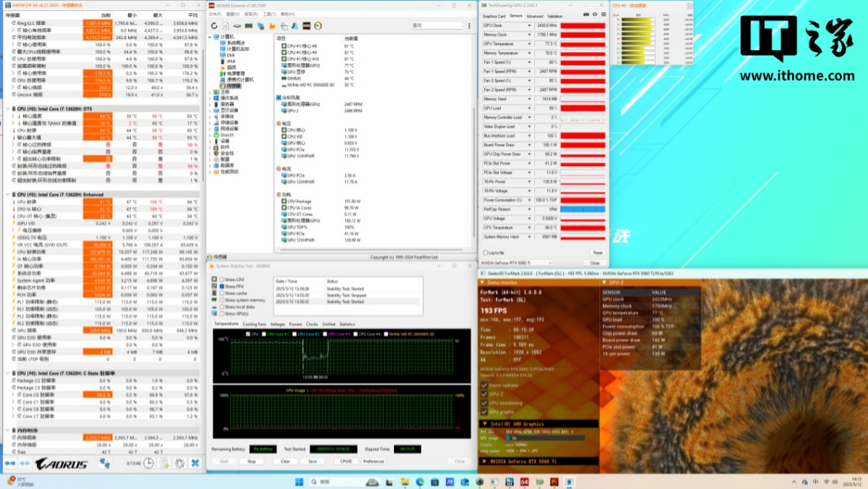Toggle the CPU Core #1 graph legend checkbox
The height and width of the screenshot is (489, 868).
coord(264,334)
